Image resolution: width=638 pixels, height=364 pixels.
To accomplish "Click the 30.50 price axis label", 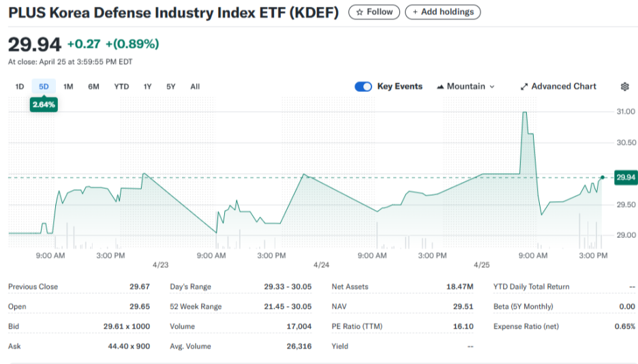I will [x=626, y=142].
